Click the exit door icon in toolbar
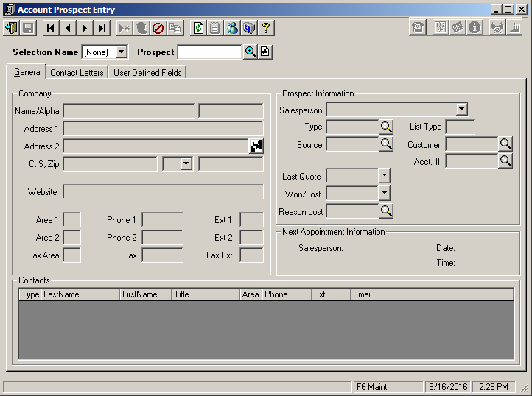The height and width of the screenshot is (396, 532). [x=12, y=28]
